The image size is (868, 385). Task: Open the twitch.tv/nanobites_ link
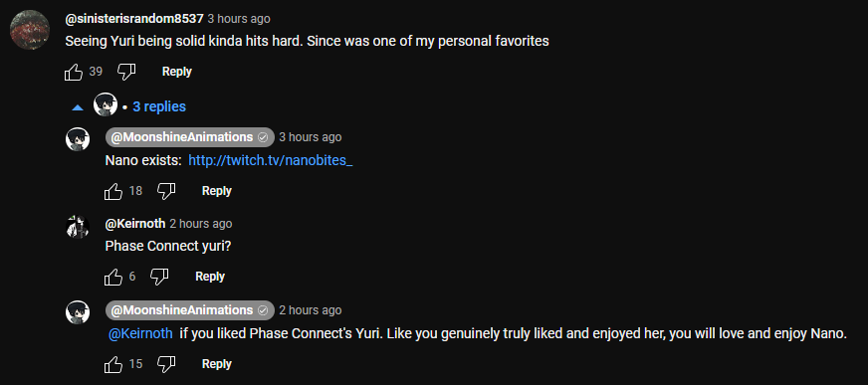coord(271,161)
